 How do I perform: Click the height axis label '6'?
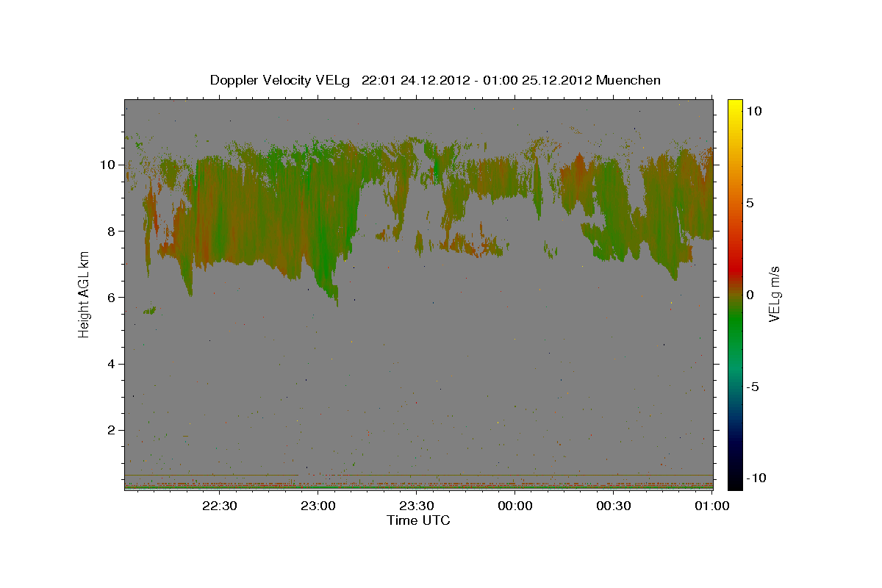pos(112,297)
